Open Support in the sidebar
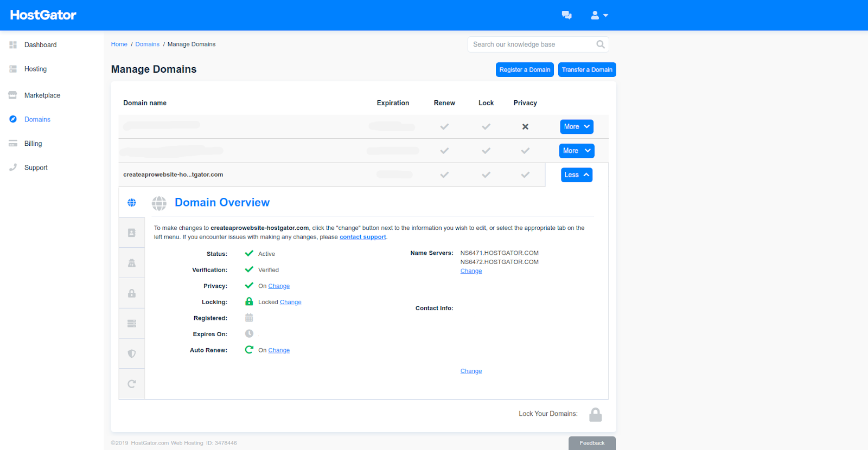 point(36,168)
